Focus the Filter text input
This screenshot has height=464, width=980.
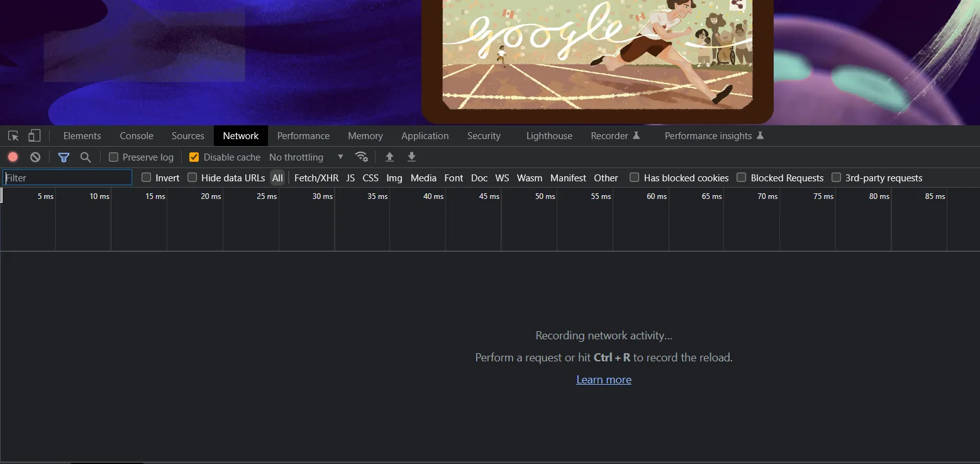point(67,178)
